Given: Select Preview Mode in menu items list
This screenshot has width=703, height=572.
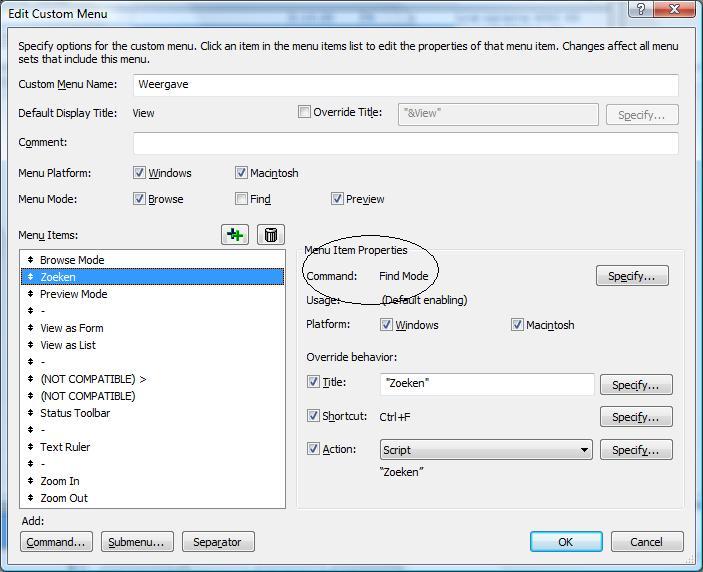Looking at the screenshot, I should tap(73, 294).
